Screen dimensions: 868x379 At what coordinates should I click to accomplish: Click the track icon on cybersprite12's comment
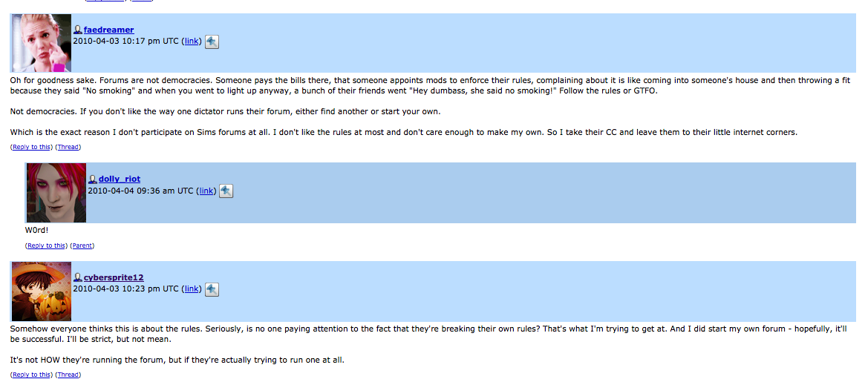point(212,289)
